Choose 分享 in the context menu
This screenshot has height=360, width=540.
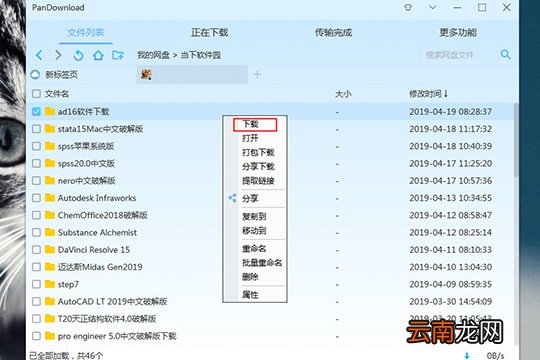(250, 198)
